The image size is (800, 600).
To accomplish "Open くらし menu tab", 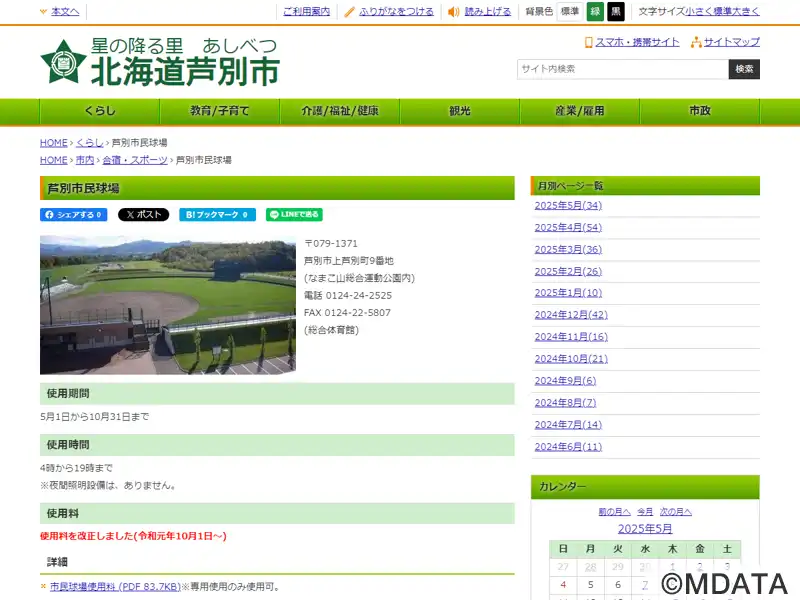I will tap(100, 111).
